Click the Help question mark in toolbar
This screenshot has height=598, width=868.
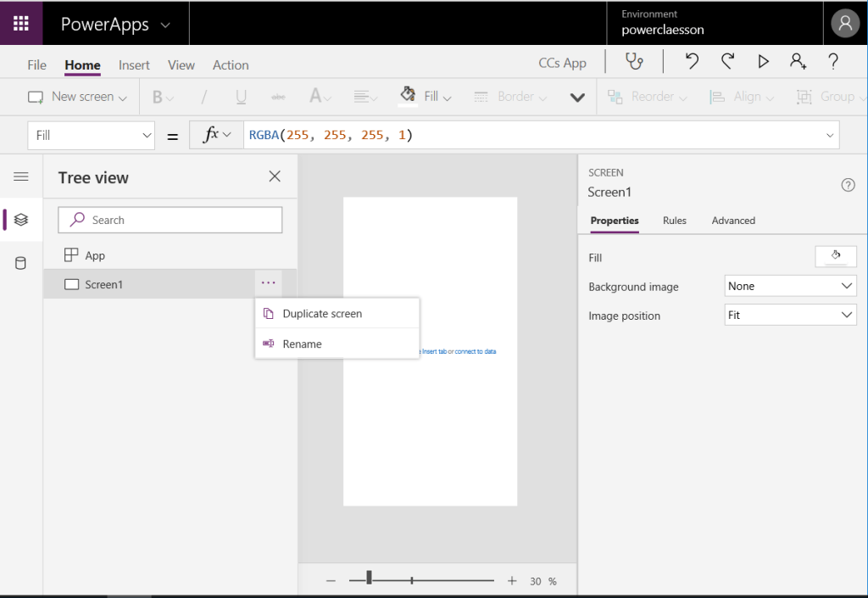coord(833,61)
